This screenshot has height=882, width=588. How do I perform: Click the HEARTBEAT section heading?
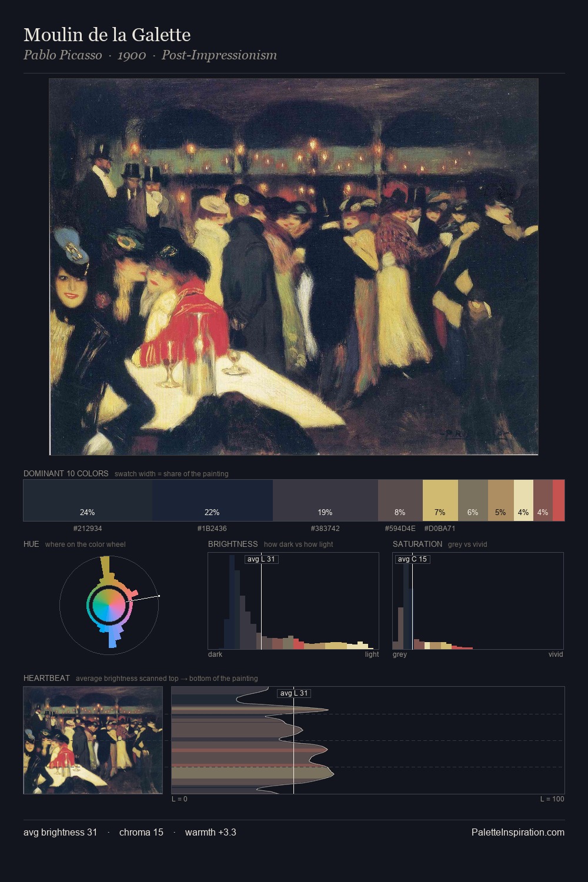tap(46, 678)
